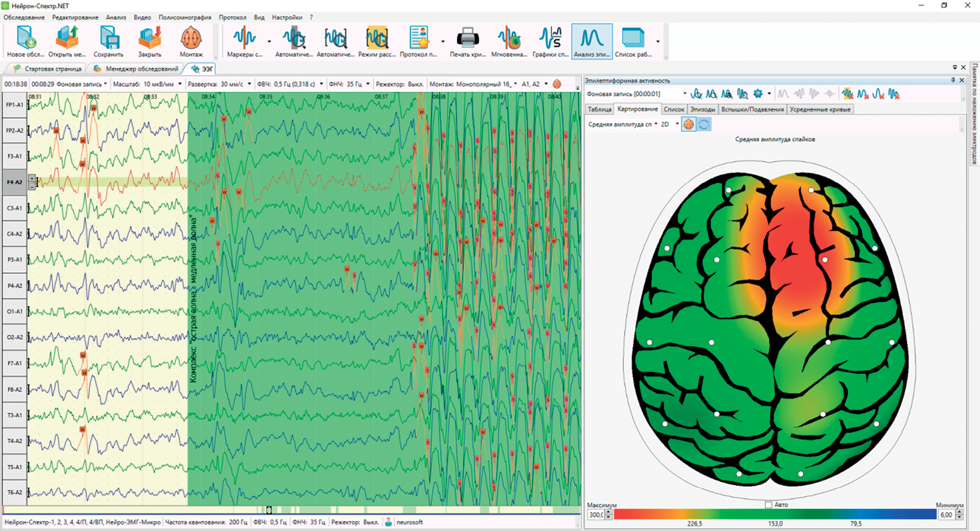Switch to the Эпизоды tab
The image size is (980, 531).
click(x=702, y=109)
